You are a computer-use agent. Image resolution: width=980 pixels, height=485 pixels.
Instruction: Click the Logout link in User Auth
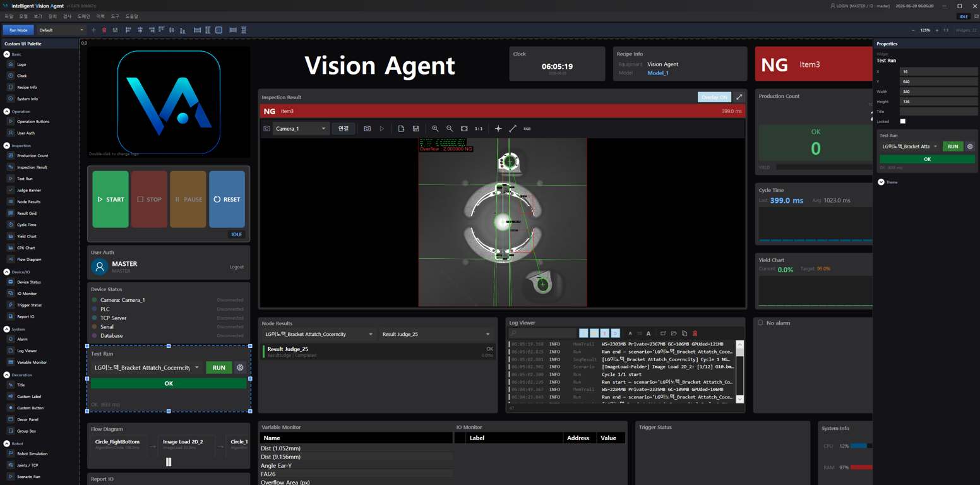pyautogui.click(x=237, y=267)
